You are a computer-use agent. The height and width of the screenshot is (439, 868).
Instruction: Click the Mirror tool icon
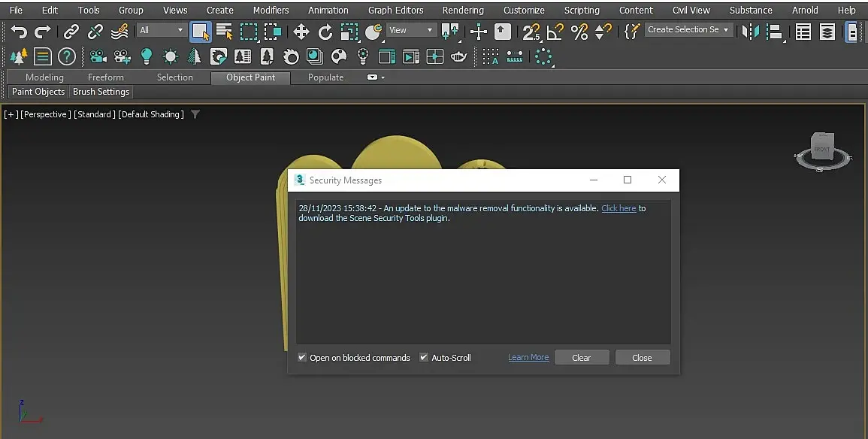(750, 32)
